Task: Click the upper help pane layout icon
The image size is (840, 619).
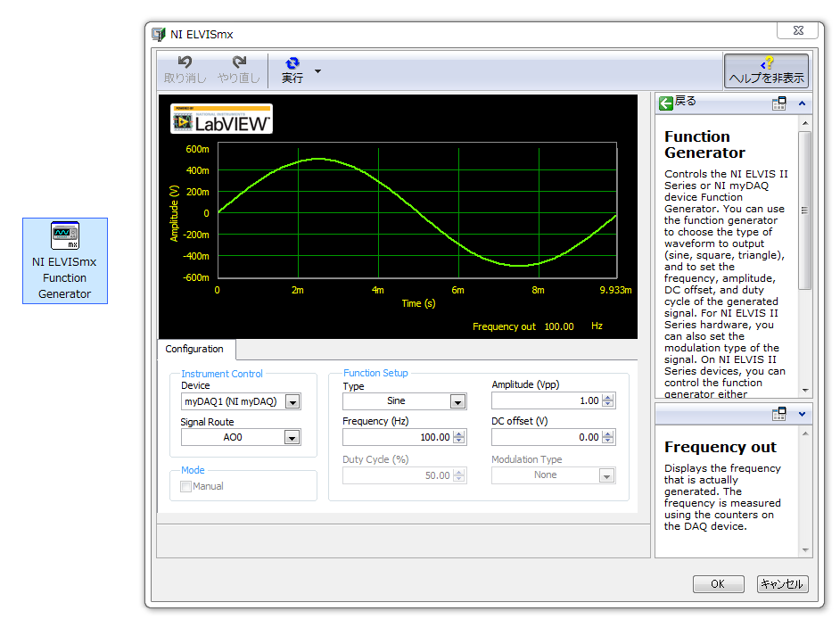Action: (x=779, y=103)
